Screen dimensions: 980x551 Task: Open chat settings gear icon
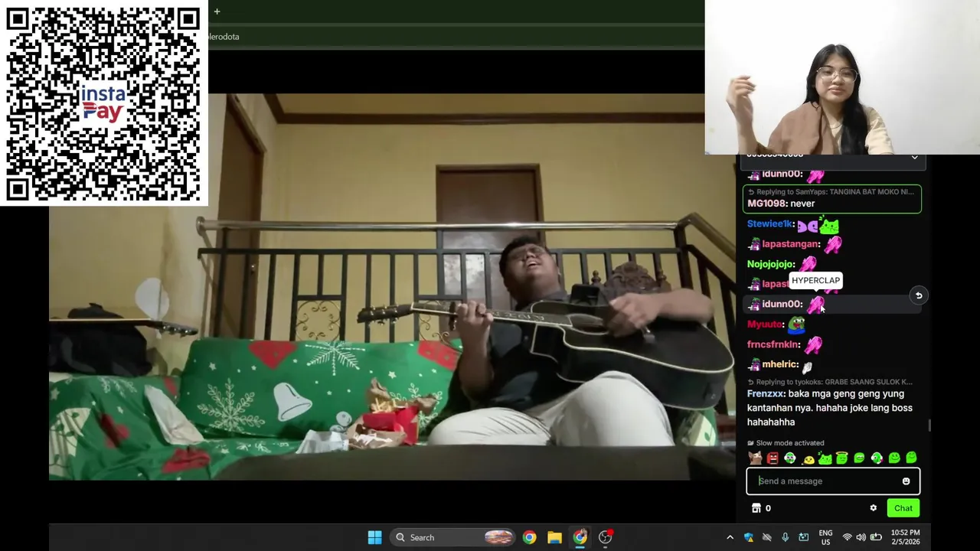coord(873,508)
